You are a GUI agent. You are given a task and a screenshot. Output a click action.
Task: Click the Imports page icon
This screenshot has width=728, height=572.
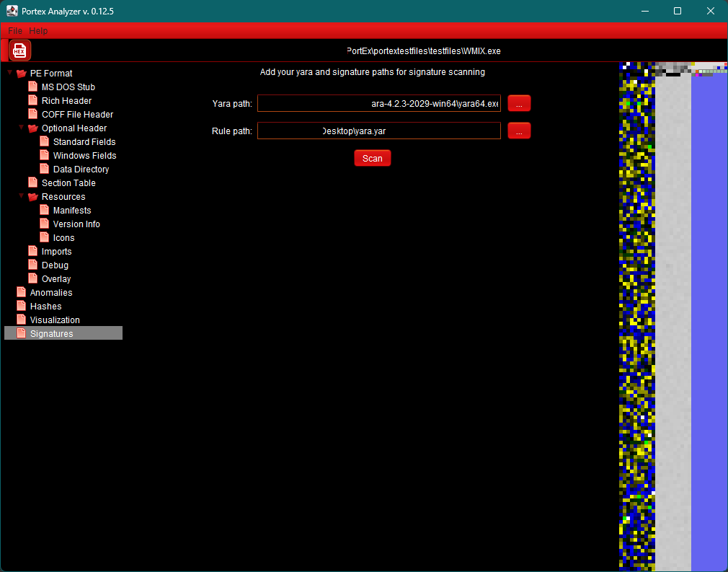coord(33,252)
